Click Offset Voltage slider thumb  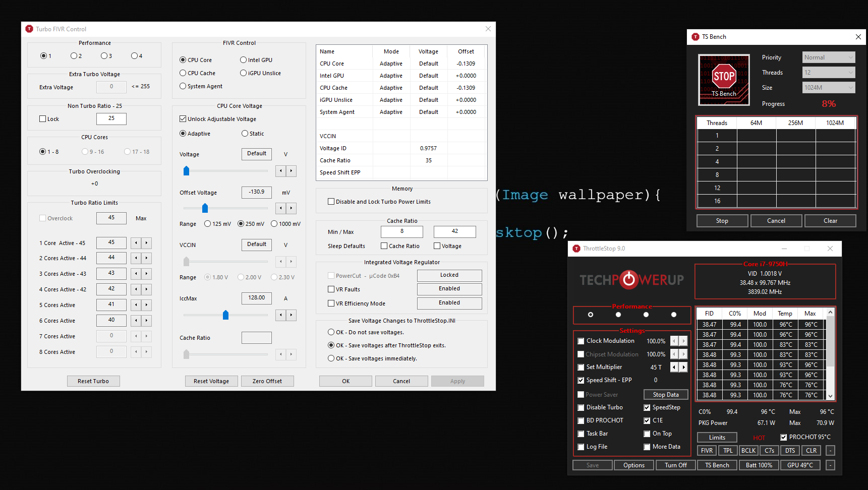coord(205,208)
